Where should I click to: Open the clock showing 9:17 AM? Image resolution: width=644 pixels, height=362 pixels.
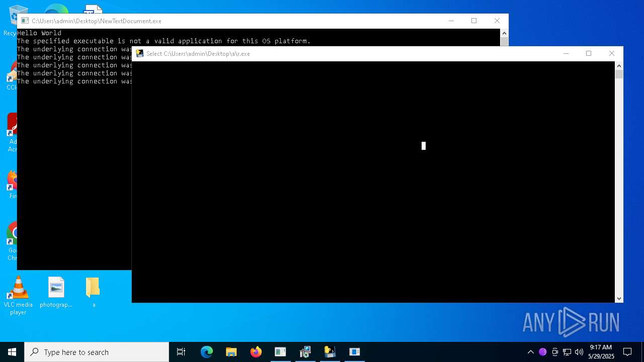pos(601,352)
